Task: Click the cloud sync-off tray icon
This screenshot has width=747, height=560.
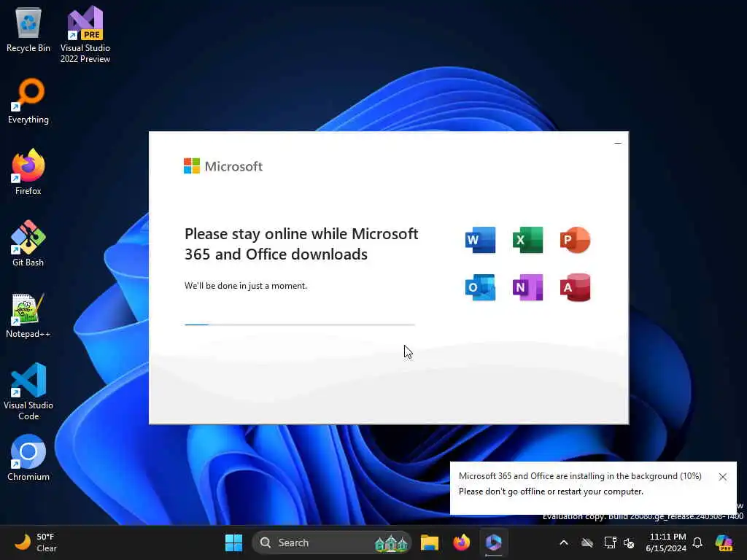Action: 587,542
